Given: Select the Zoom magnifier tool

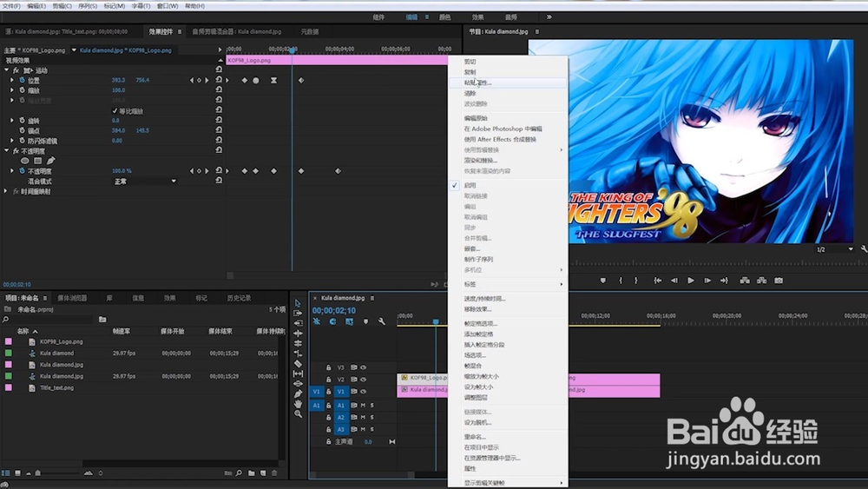Looking at the screenshot, I should pyautogui.click(x=298, y=413).
